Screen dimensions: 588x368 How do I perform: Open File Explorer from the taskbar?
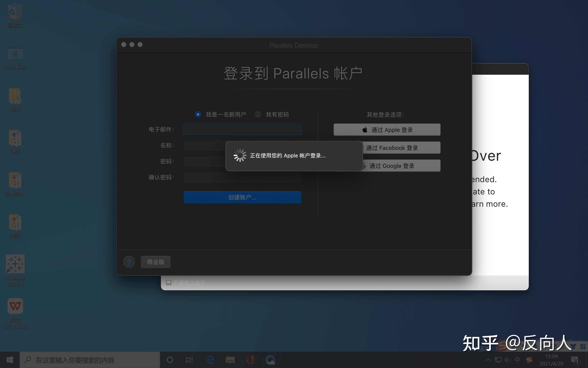coord(230,360)
